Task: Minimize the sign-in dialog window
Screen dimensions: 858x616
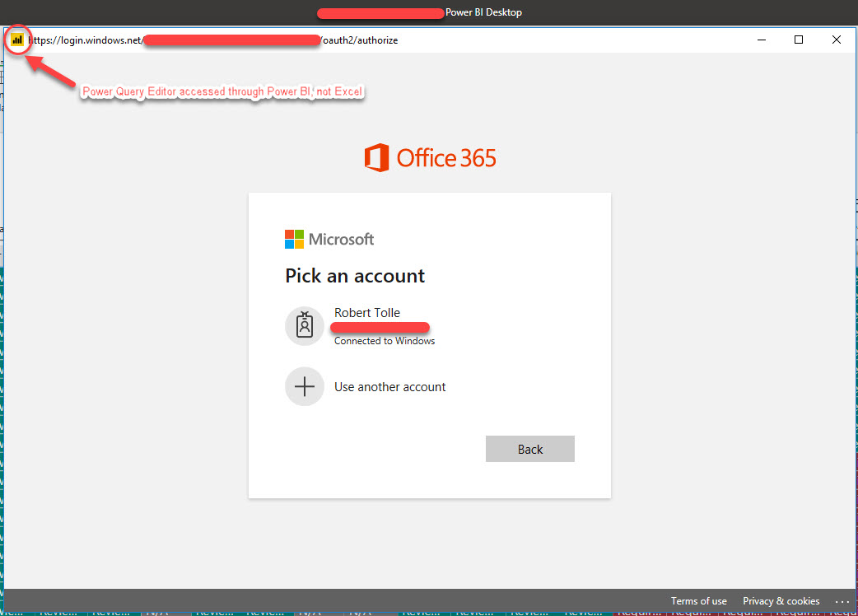Action: (761, 40)
